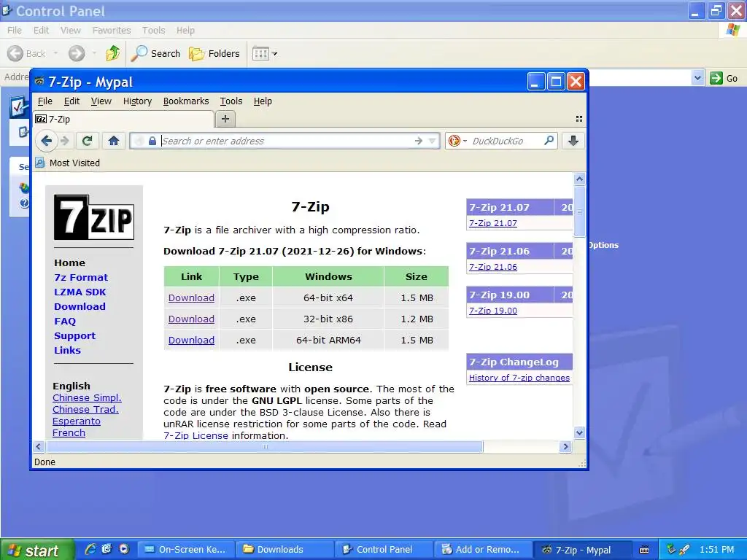
Task: Open the LZMA SDK sidebar link
Action: pos(80,292)
